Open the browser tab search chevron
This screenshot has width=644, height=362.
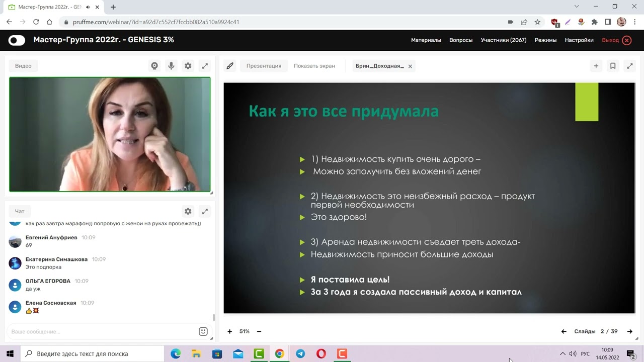coord(576,7)
